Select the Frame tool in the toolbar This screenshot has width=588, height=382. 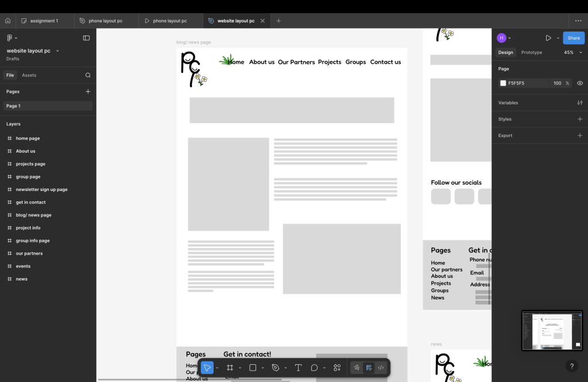(230, 368)
